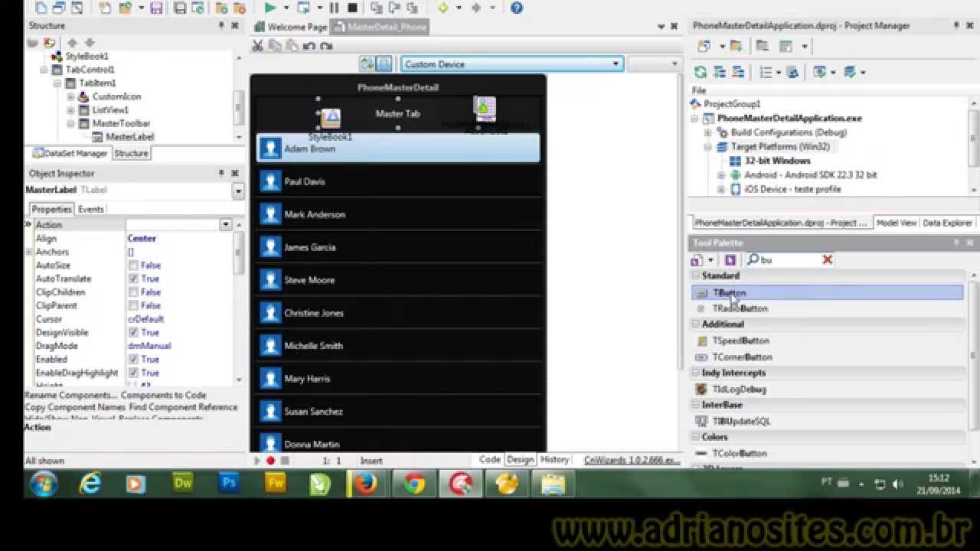
Task: Select MasterLabel in the Structure tree
Action: tap(129, 137)
